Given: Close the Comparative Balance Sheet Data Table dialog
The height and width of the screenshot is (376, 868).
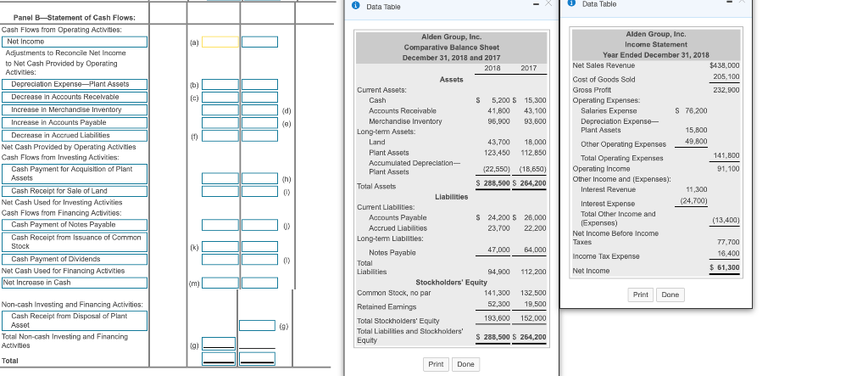Looking at the screenshot, I should 549,3.
